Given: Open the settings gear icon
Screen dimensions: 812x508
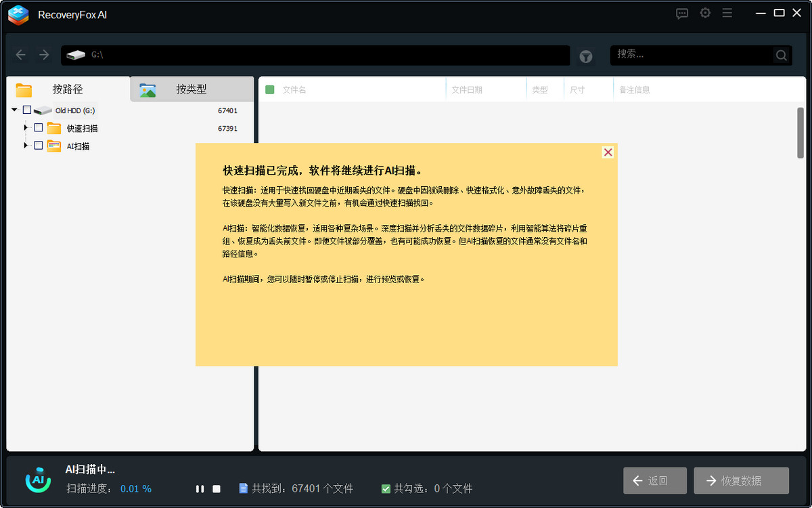Looking at the screenshot, I should click(705, 13).
